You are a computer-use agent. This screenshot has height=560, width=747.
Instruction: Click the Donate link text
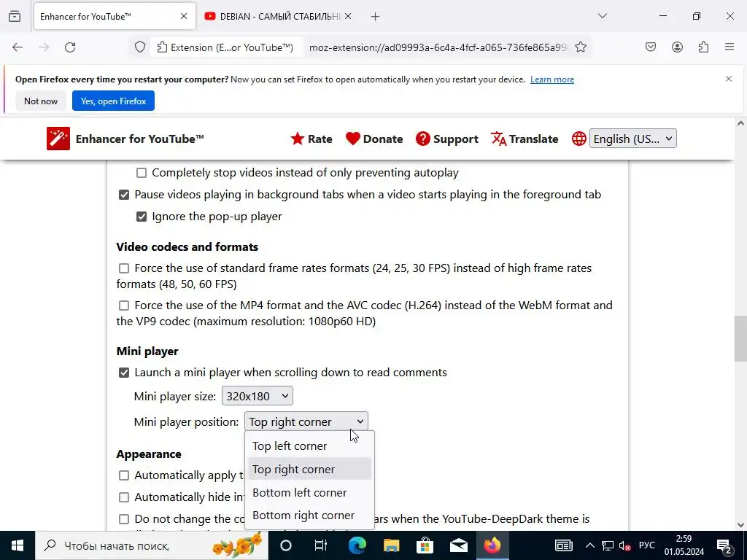pyautogui.click(x=383, y=139)
